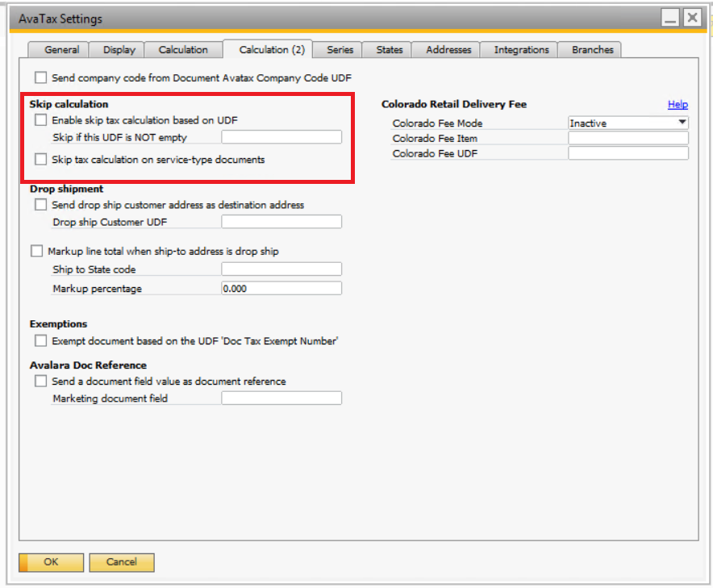Focus the Drop ship Customer UDF field
The image size is (713, 588).
[x=281, y=222]
